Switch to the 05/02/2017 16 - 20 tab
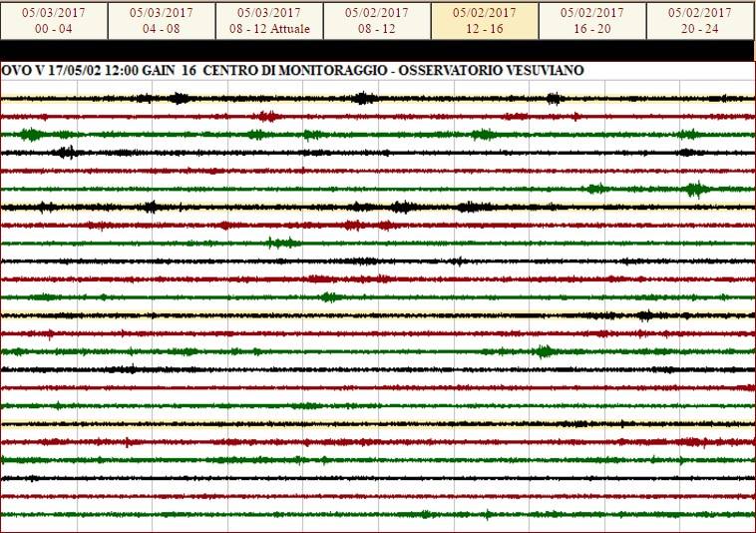Image resolution: width=756 pixels, height=533 pixels. pyautogui.click(x=592, y=20)
